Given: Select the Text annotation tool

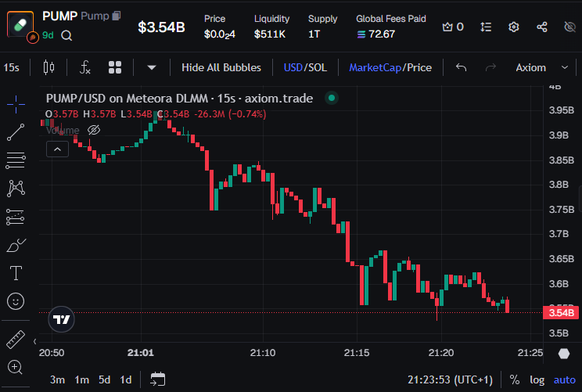Looking at the screenshot, I should (x=16, y=273).
